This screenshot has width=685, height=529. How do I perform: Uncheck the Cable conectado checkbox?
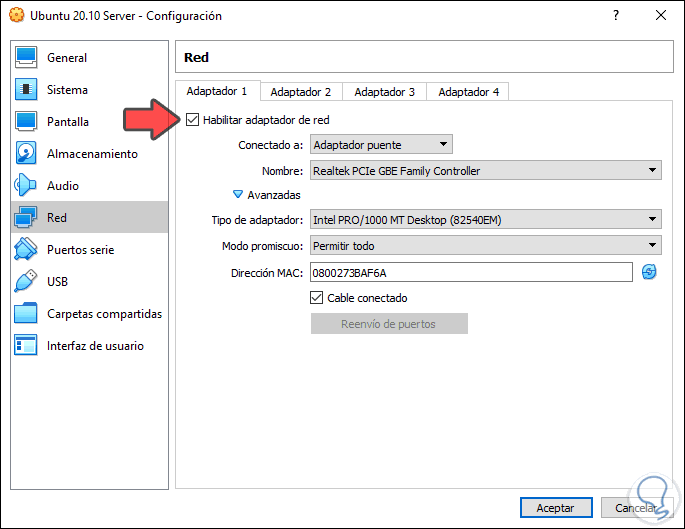point(317,298)
